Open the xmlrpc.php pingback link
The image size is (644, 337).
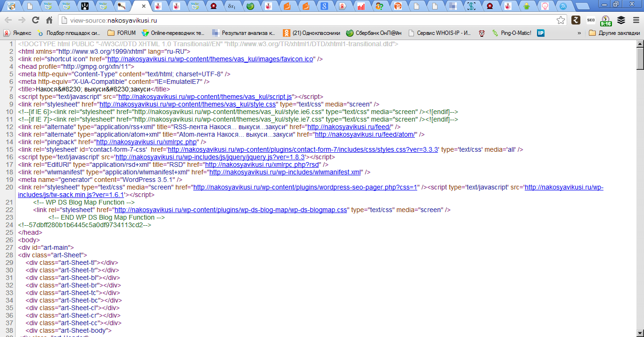coord(147,142)
